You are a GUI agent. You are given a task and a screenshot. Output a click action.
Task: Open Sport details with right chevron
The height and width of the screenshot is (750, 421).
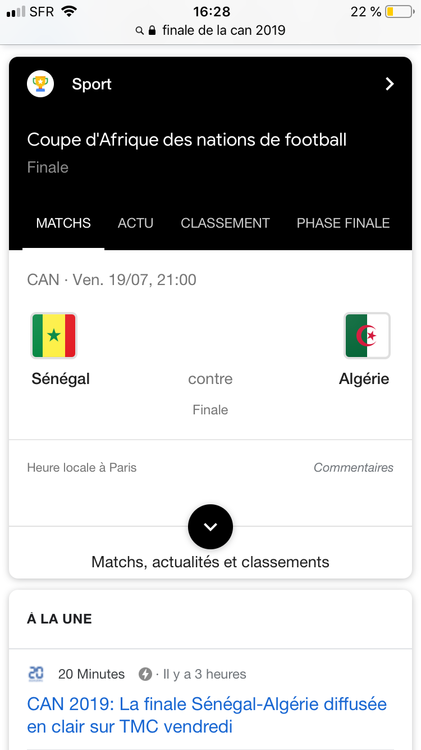click(x=390, y=84)
